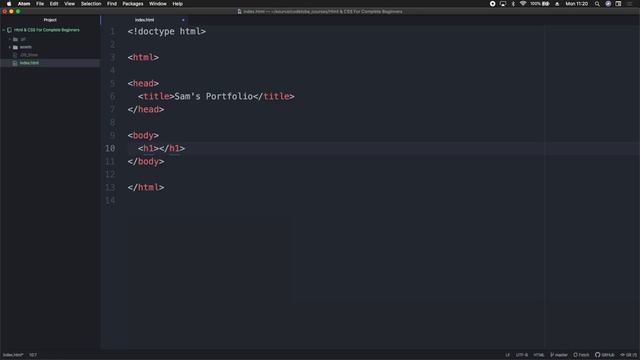Click the closing head tag on line 7
Screen dimensions: 640x360
146,109
